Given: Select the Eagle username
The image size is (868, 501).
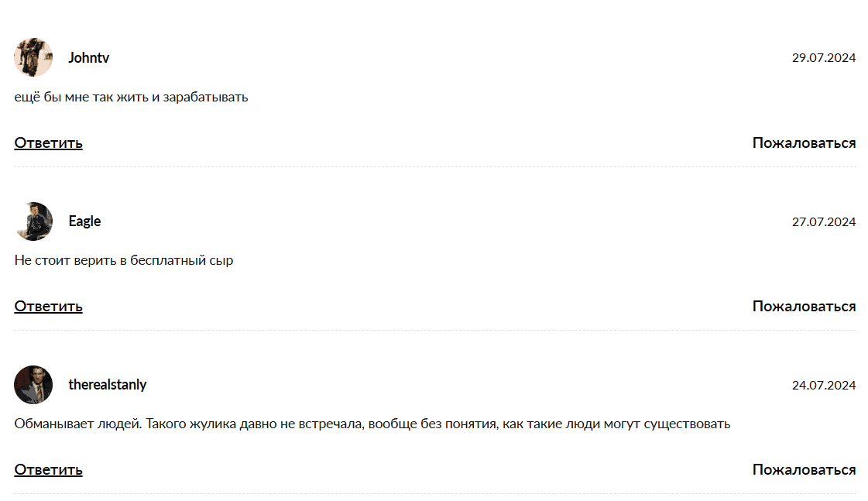Looking at the screenshot, I should (84, 221).
